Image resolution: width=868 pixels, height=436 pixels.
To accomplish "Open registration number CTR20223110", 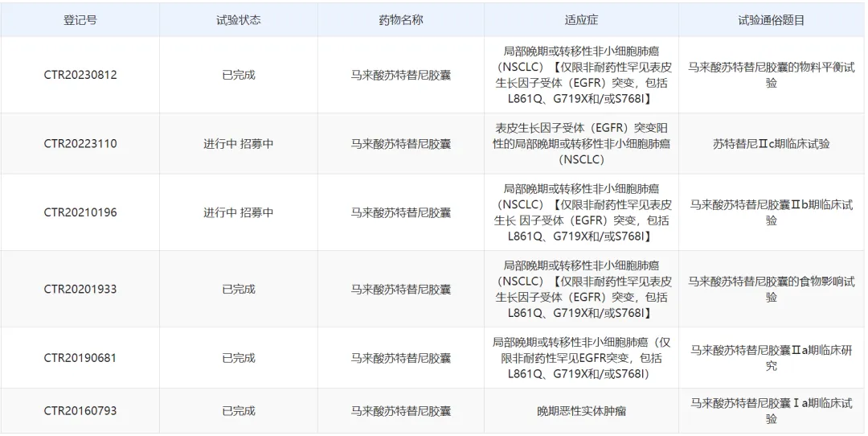I will click(80, 144).
